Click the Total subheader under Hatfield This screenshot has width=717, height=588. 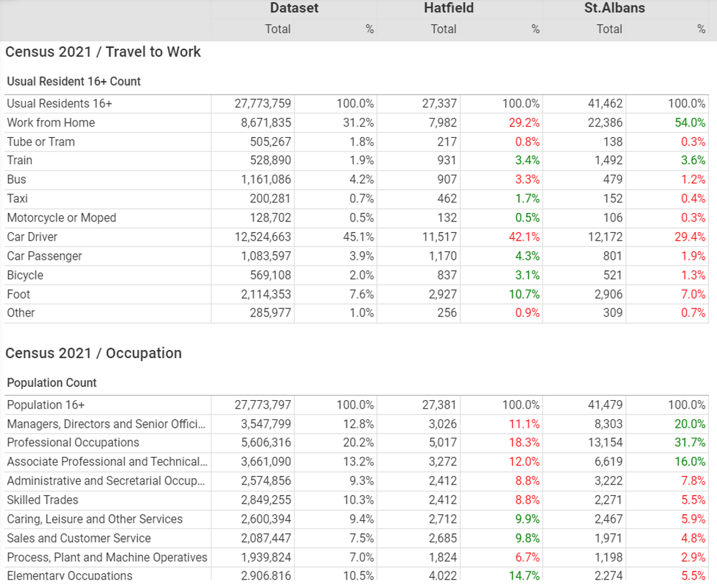[x=444, y=29]
